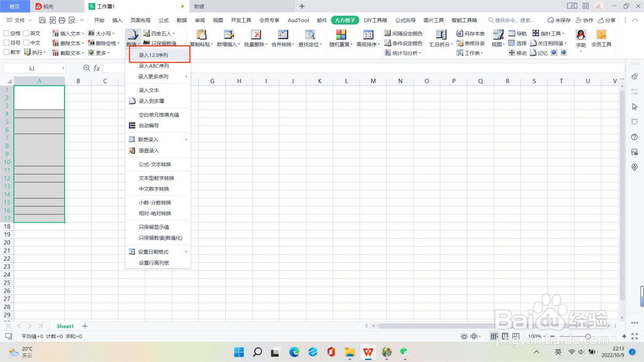
Task: Click the Sheet1 tab
Action: point(64,326)
